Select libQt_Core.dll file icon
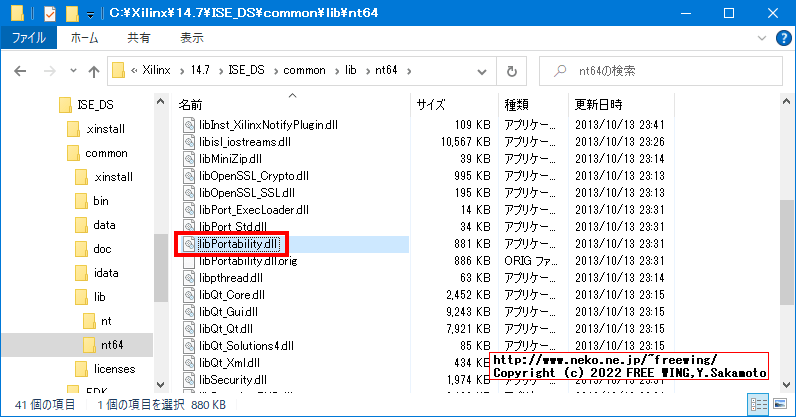796x417 pixels. pyautogui.click(x=189, y=295)
